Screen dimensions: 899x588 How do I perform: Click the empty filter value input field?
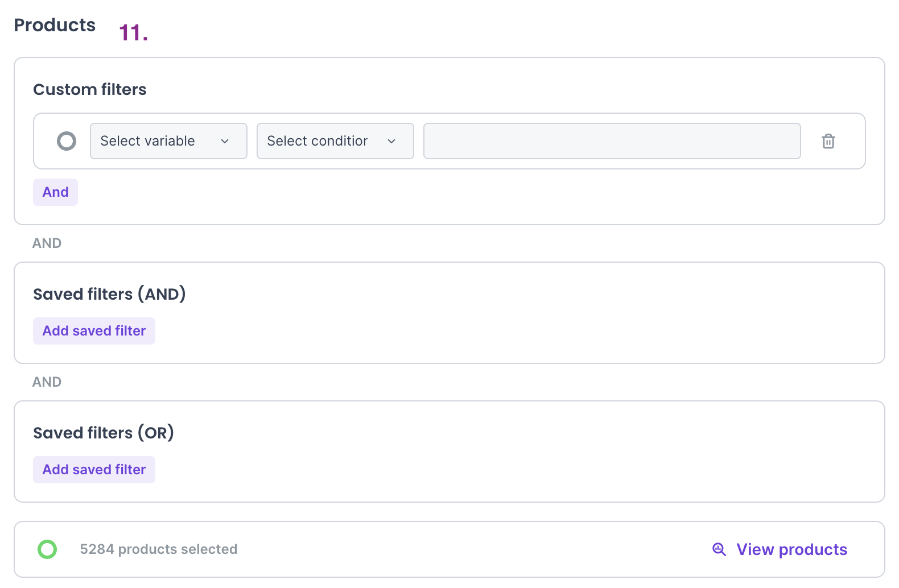pos(612,141)
